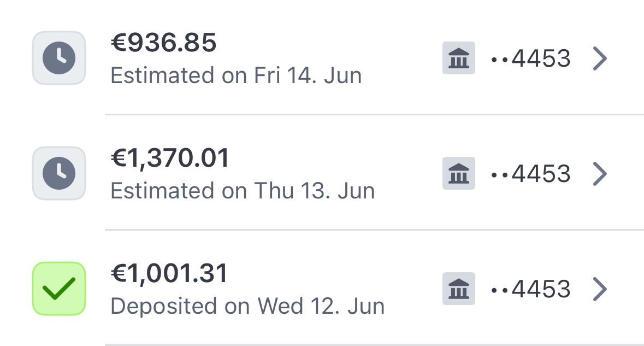Click the clock icon beside €936.85

pos(59,58)
